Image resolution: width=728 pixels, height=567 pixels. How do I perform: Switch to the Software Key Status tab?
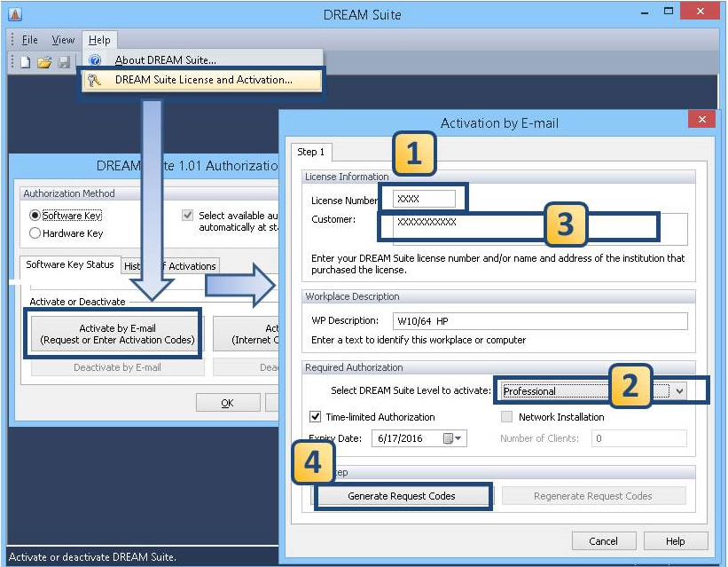tap(70, 264)
